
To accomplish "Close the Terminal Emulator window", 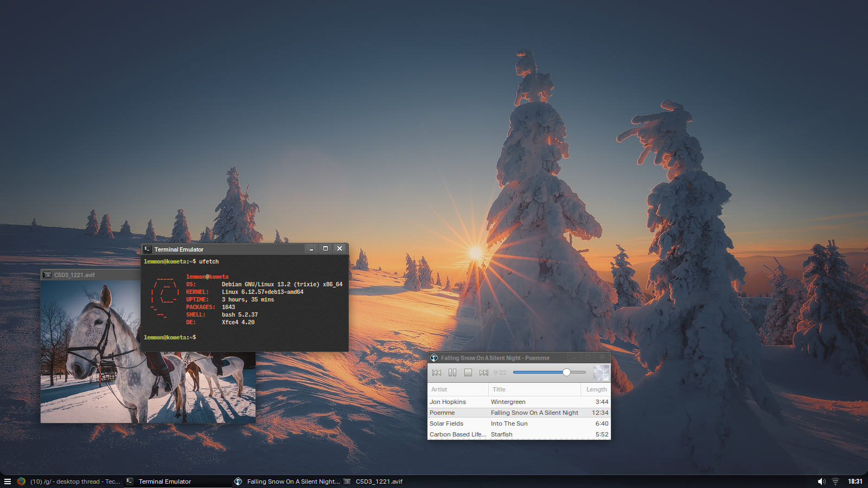I will click(340, 249).
